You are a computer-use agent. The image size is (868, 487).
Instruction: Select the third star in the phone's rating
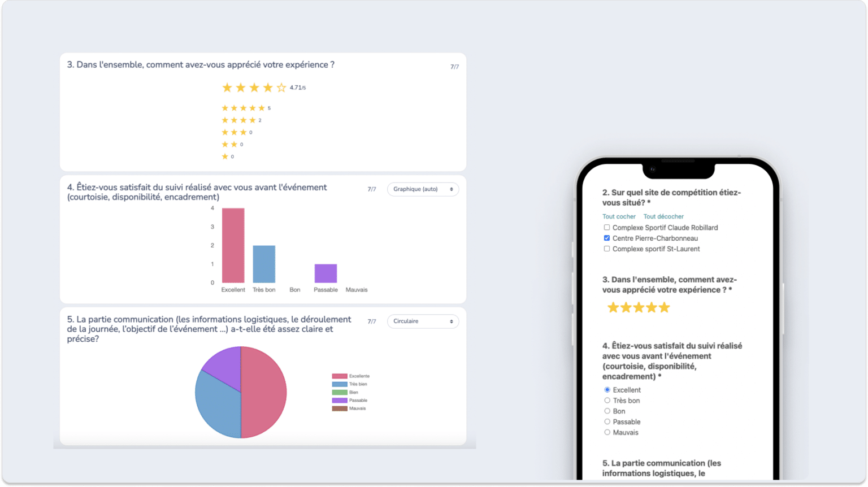tap(639, 307)
